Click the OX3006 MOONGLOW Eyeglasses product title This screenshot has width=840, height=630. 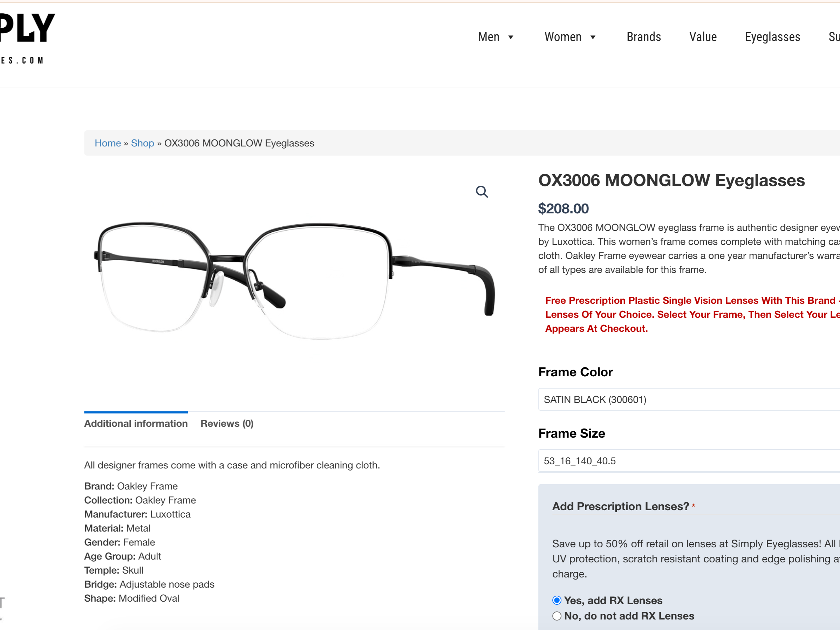671,180
